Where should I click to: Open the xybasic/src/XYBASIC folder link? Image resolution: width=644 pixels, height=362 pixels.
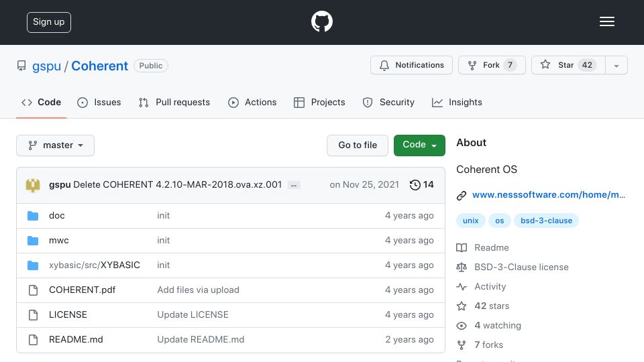tap(95, 265)
